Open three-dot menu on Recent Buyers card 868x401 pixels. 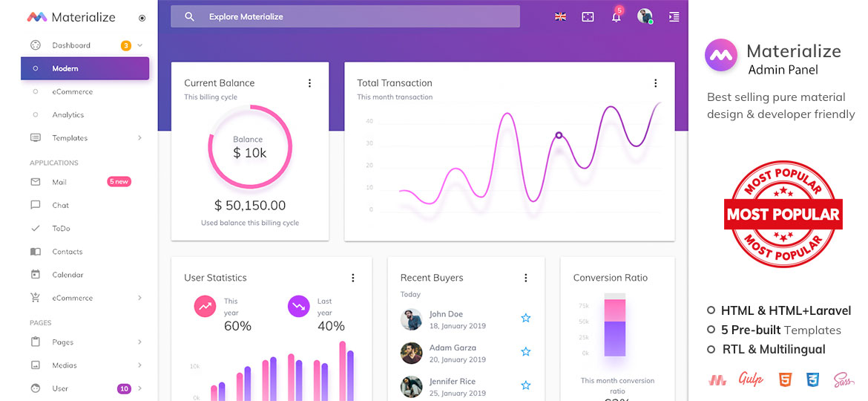(525, 278)
